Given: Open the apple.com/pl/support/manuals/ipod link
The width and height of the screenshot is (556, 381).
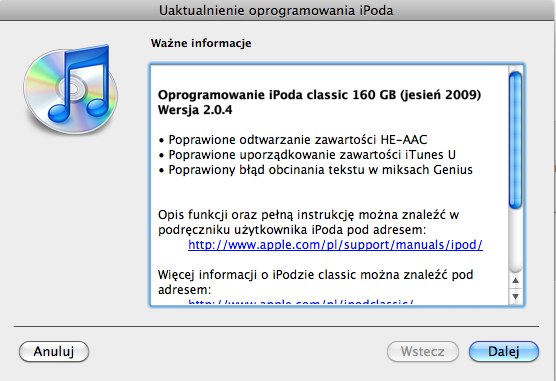Looking at the screenshot, I should coord(335,245).
